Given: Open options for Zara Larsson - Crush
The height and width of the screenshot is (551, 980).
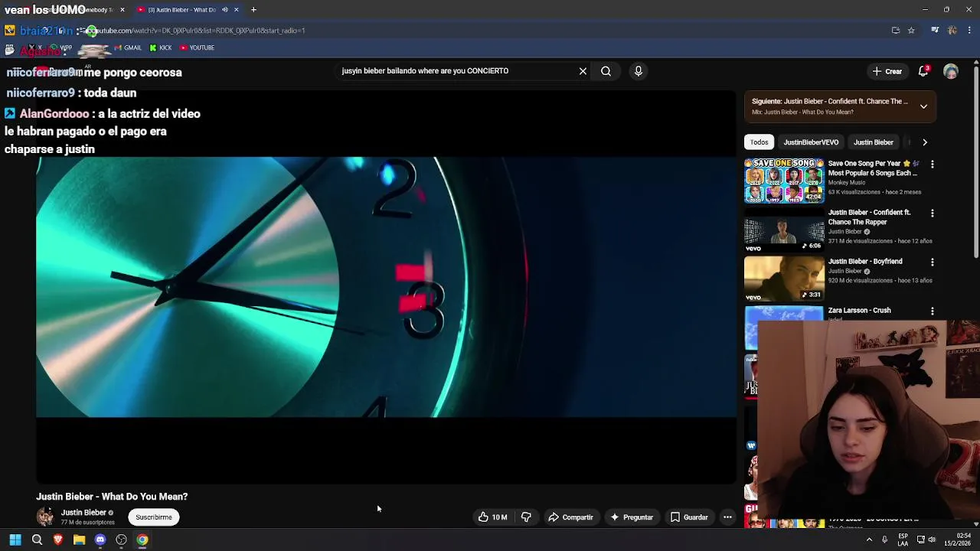Looking at the screenshot, I should (x=932, y=311).
